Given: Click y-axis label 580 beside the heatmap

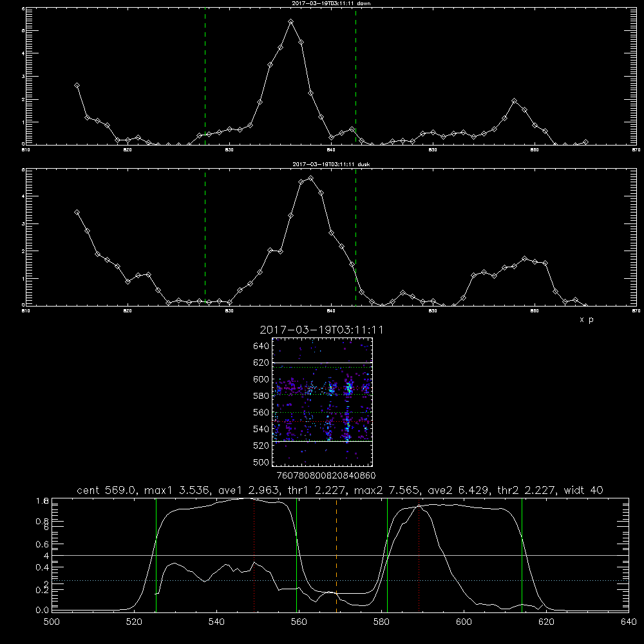Looking at the screenshot, I should click(261, 396).
